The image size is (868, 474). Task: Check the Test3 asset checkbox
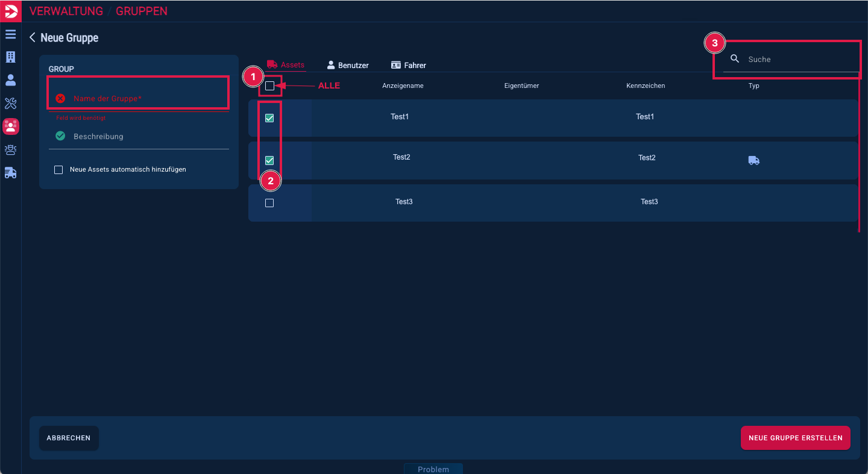pyautogui.click(x=269, y=203)
